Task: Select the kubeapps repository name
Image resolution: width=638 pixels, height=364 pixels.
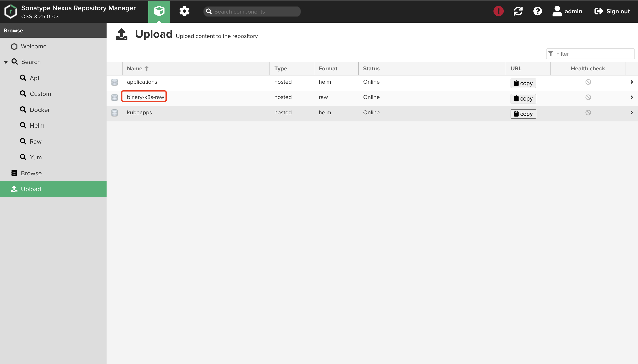Action: click(x=139, y=113)
